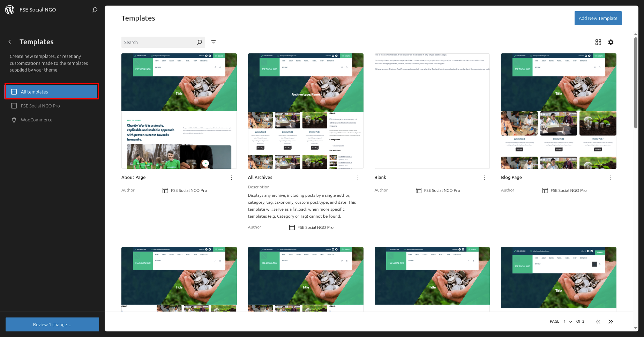Screen dimensions: 644x337
Task: Click the All Archives description text
Action: coord(302,206)
